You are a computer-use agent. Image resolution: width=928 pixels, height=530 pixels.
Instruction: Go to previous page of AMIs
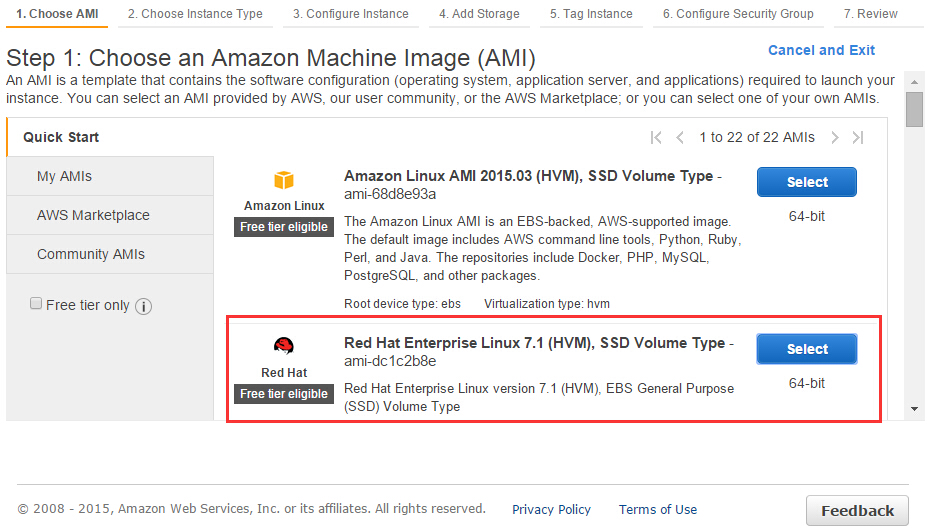pyautogui.click(x=680, y=138)
